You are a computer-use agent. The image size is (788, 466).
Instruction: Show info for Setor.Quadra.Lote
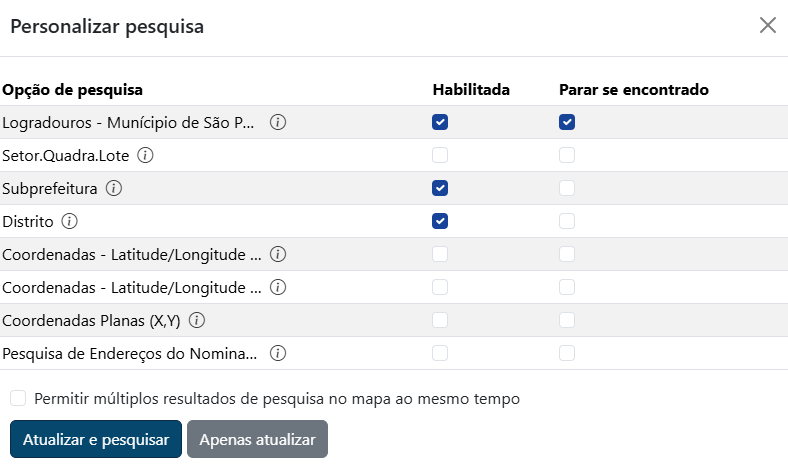click(x=145, y=155)
